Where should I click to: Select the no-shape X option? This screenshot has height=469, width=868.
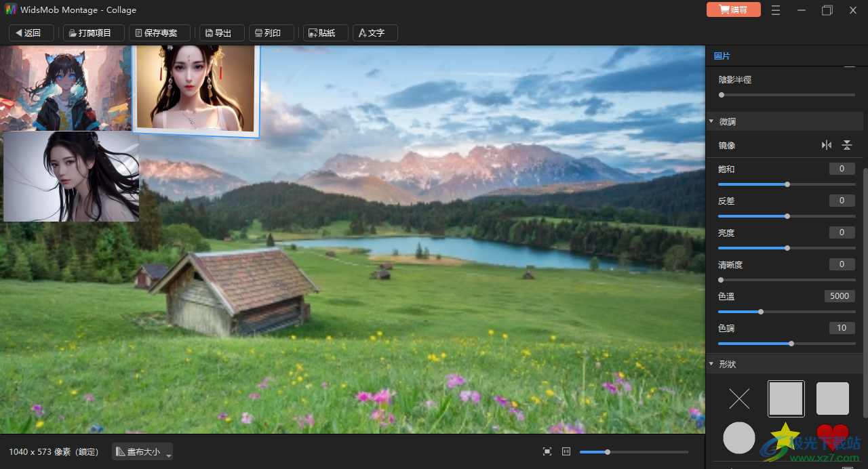738,399
